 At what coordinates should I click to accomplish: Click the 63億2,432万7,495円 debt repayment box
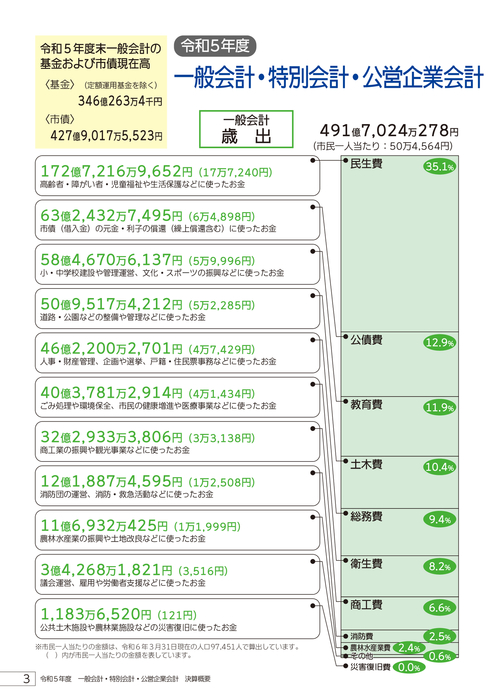pos(178,220)
